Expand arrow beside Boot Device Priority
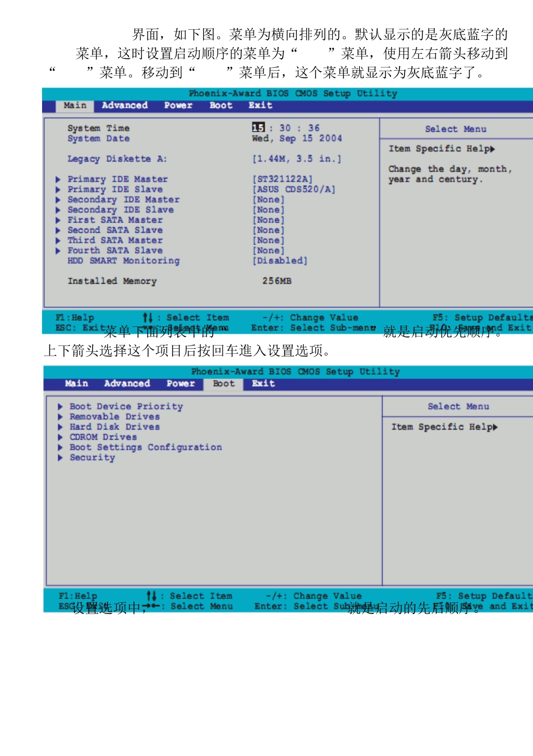Image resolution: width=533 pixels, height=756 pixels. pos(60,407)
